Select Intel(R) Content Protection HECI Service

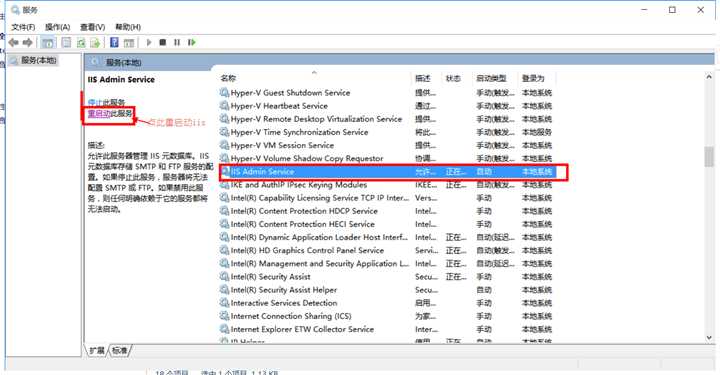pyautogui.click(x=387, y=224)
